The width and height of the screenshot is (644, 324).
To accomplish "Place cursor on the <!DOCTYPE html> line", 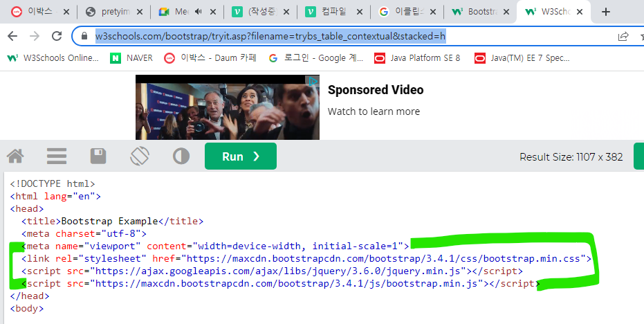I will coord(53,183).
